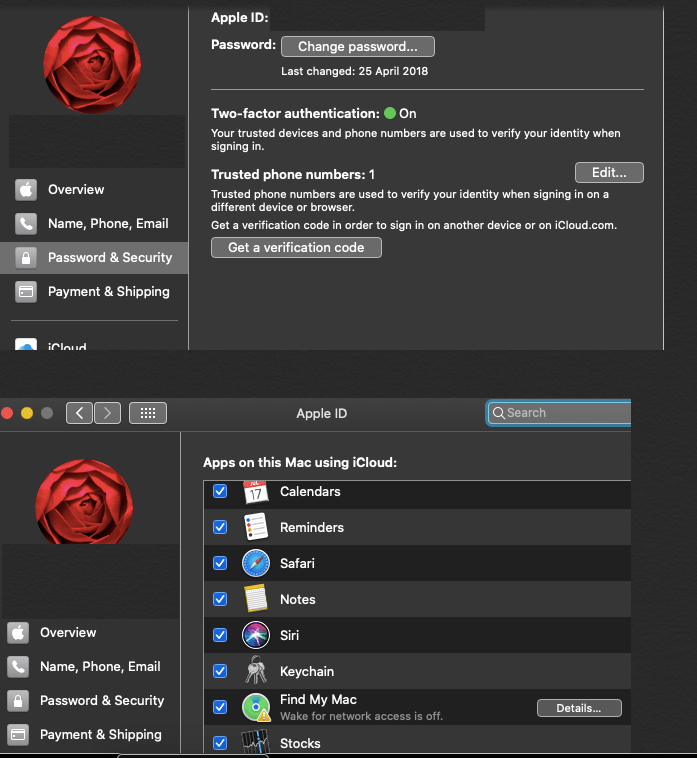Uncheck Reminders iCloud checkbox

tap(220, 527)
